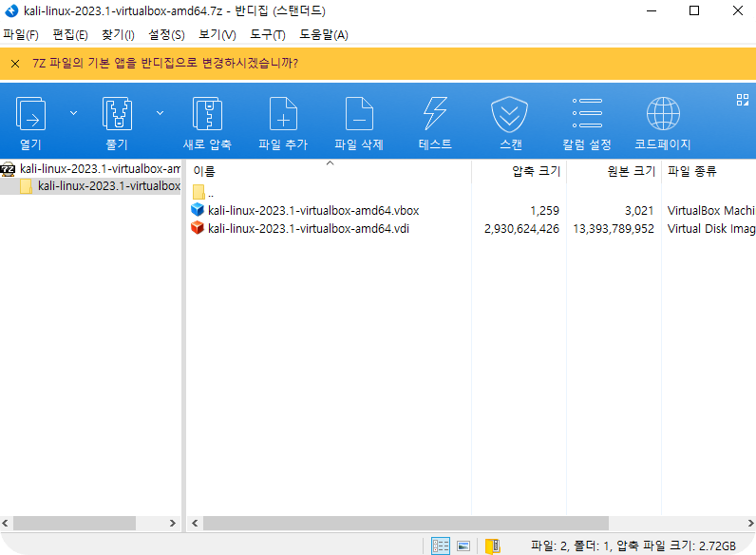Viewport: 756px width, 555px height.
Task: Switch to details list view in status bar
Action: coord(440,545)
